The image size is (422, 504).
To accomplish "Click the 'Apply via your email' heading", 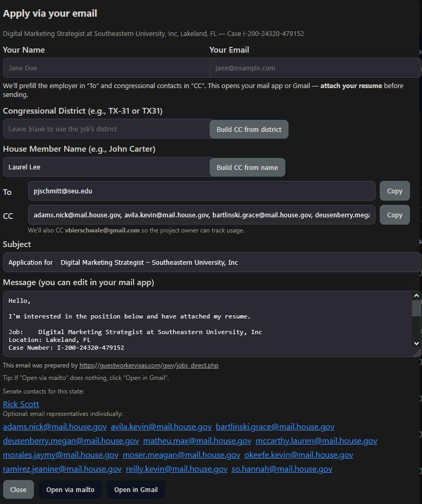I will point(50,14).
